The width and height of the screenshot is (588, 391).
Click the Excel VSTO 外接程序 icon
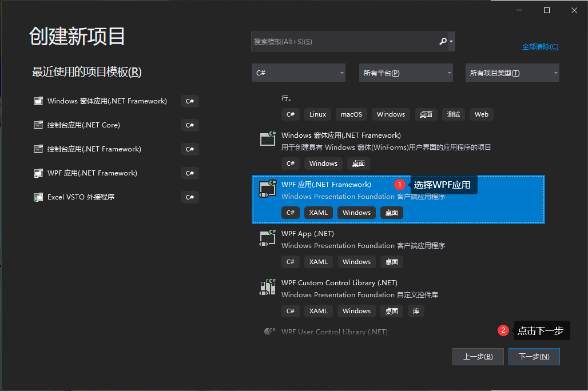click(38, 197)
